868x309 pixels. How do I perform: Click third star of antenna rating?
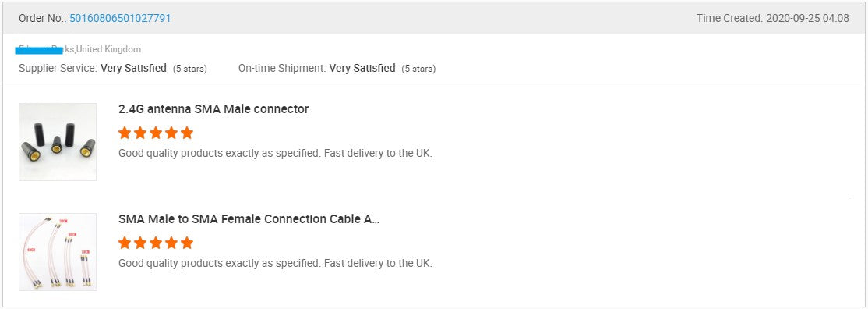pyautogui.click(x=156, y=133)
